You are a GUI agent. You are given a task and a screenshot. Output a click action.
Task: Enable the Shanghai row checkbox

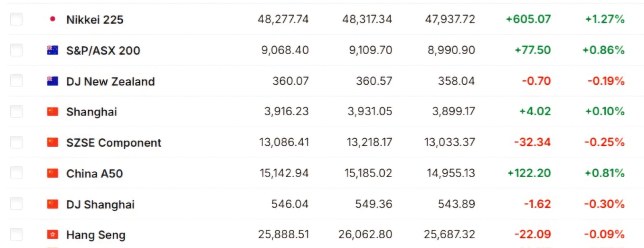[16, 111]
